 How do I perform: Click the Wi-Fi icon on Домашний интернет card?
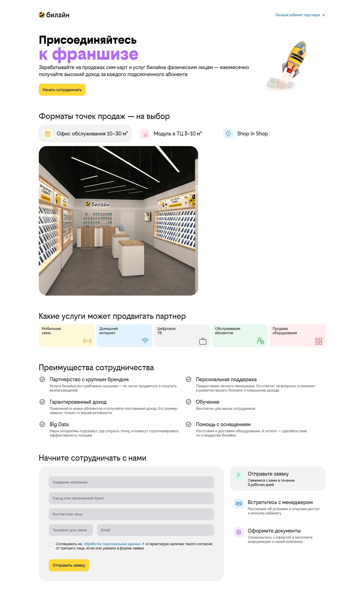click(145, 341)
